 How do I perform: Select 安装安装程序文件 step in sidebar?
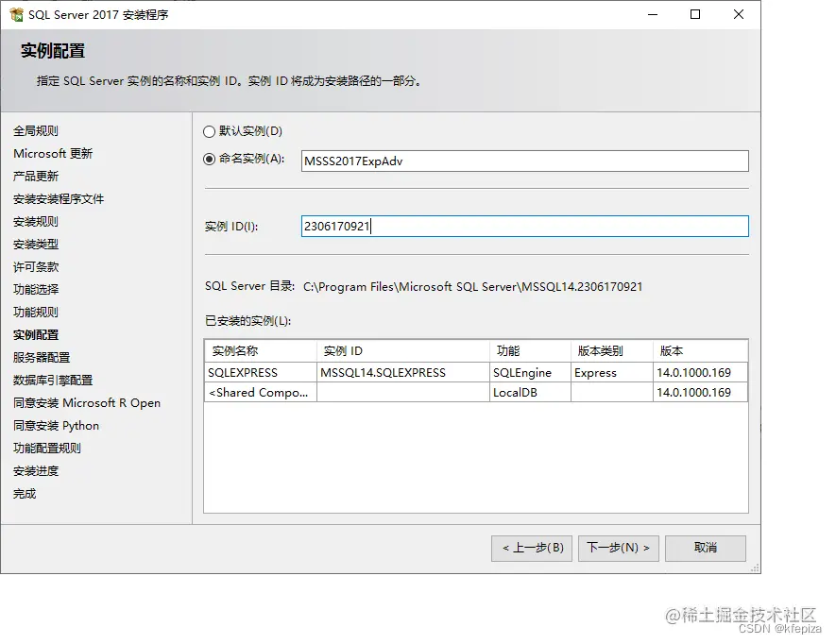59,199
